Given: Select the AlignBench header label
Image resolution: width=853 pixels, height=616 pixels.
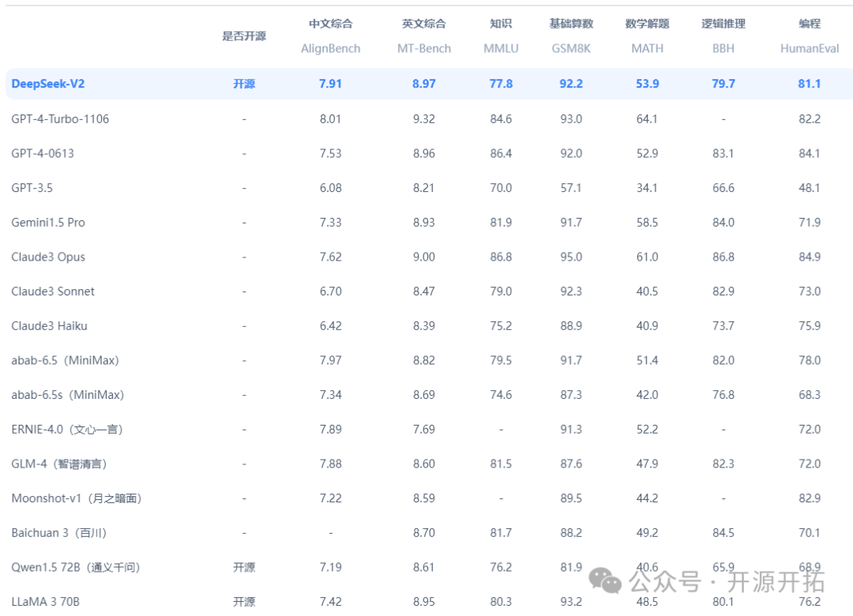Looking at the screenshot, I should (x=331, y=48).
